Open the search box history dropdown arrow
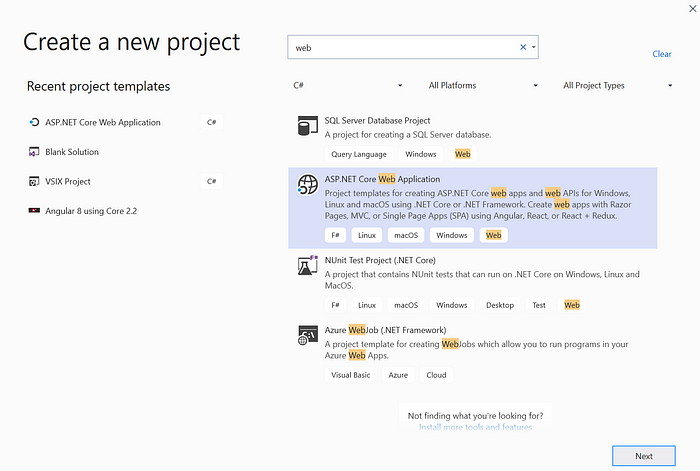This screenshot has height=471, width=700. (x=533, y=47)
